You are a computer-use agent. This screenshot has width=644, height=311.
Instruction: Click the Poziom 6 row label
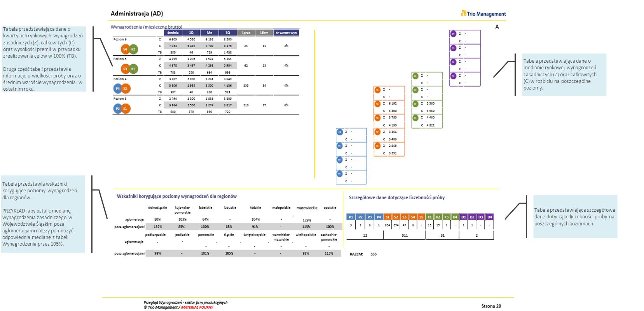click(120, 39)
